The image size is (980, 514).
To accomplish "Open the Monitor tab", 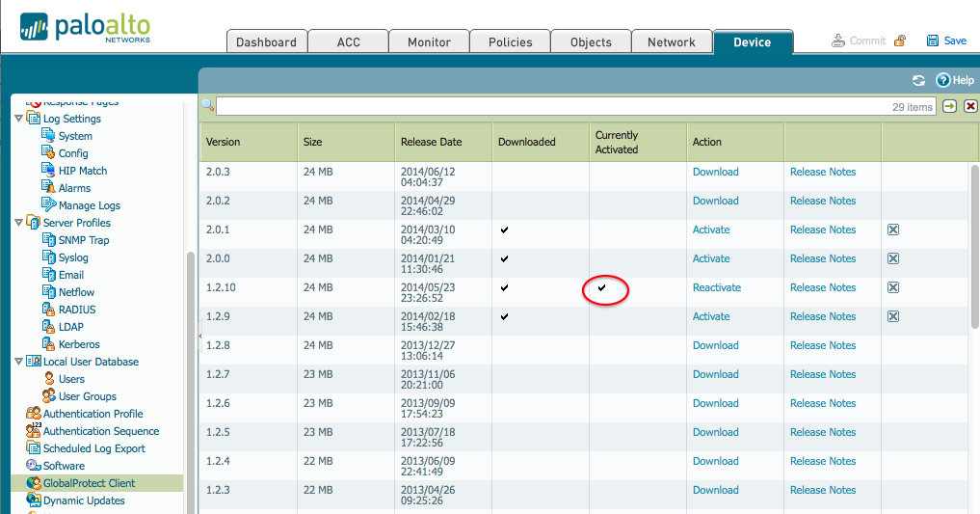I will pyautogui.click(x=429, y=41).
